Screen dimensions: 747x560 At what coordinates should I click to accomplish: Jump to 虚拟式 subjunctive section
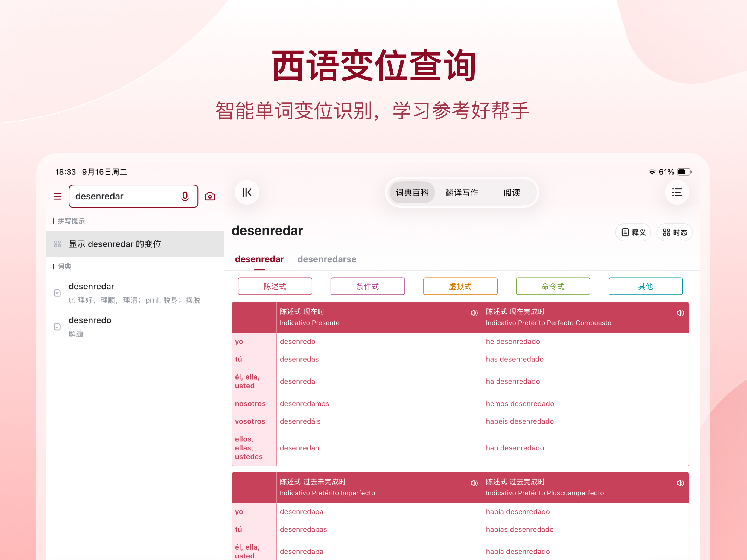coord(460,286)
